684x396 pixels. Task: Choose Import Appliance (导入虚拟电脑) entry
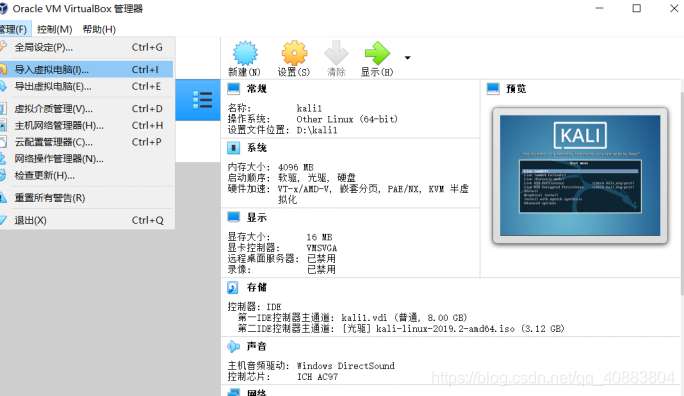[87, 69]
